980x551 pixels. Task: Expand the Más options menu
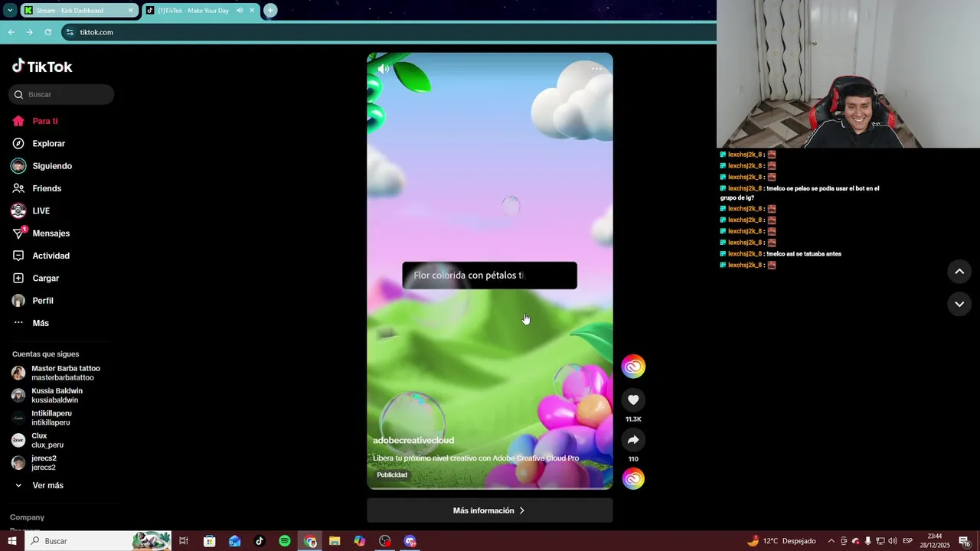(31, 323)
